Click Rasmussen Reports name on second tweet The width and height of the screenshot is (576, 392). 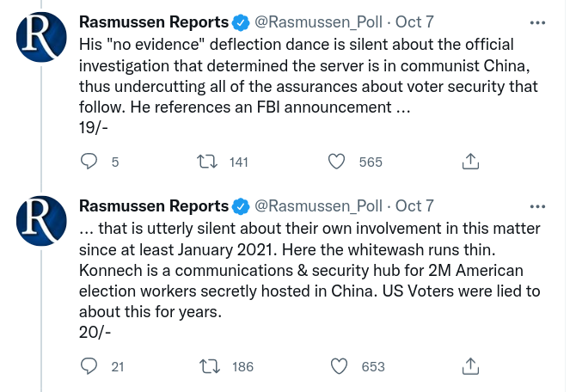154,206
